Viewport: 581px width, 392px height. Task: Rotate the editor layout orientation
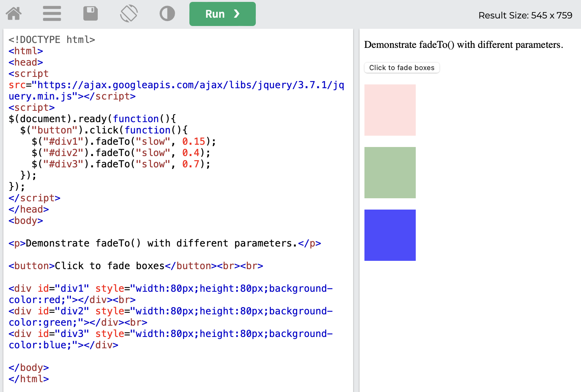click(x=129, y=14)
